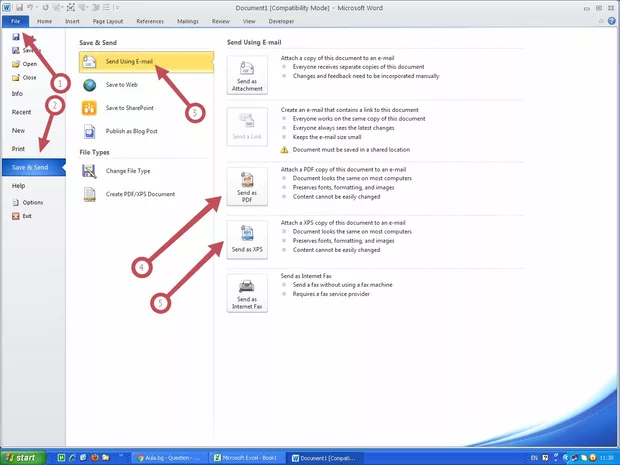
Task: Click the Send as XPS button
Action: click(247, 240)
